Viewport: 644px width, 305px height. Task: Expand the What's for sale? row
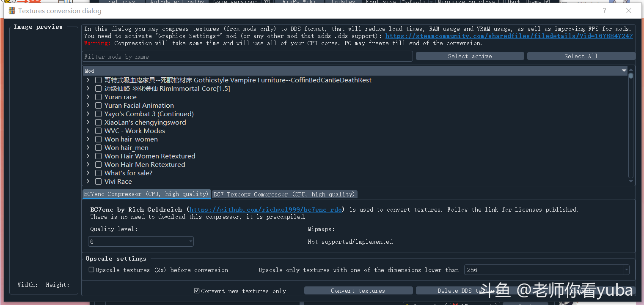pos(88,173)
